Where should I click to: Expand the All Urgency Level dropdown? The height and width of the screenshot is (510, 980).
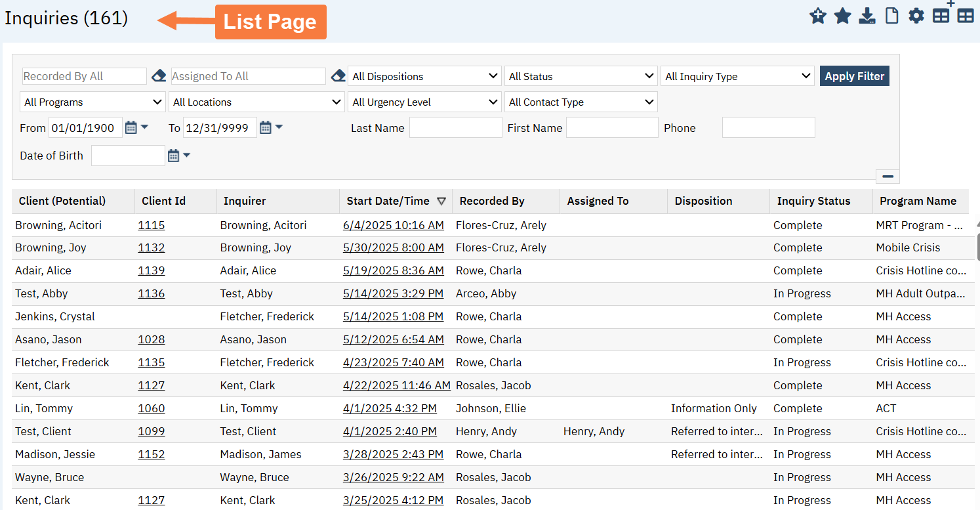pos(424,102)
